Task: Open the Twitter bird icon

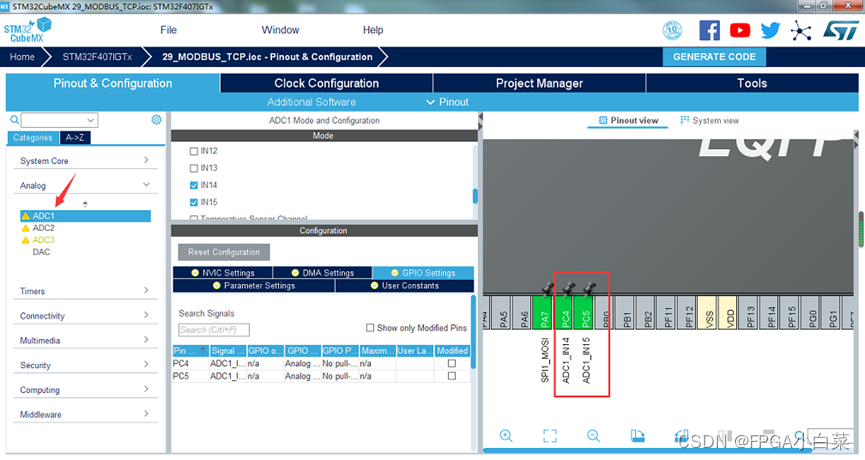Action: tap(770, 30)
